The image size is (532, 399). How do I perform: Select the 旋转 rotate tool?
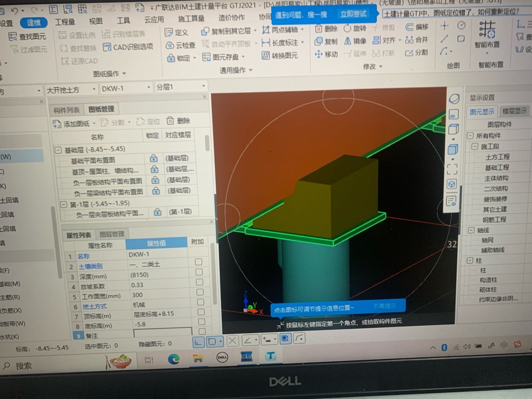click(x=355, y=28)
